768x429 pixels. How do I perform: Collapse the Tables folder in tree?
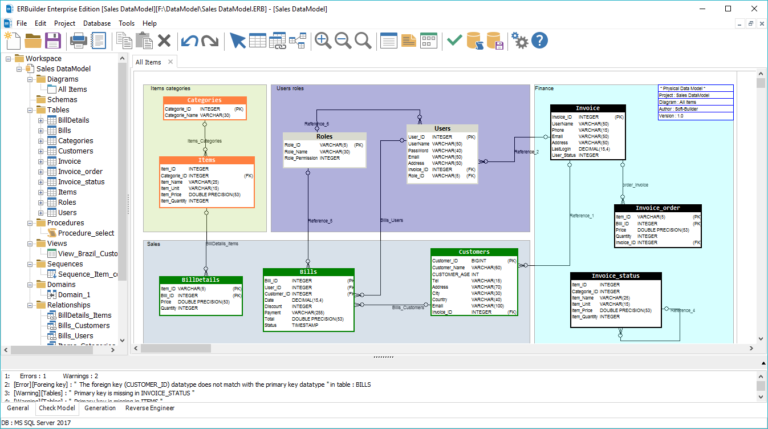coord(27,110)
